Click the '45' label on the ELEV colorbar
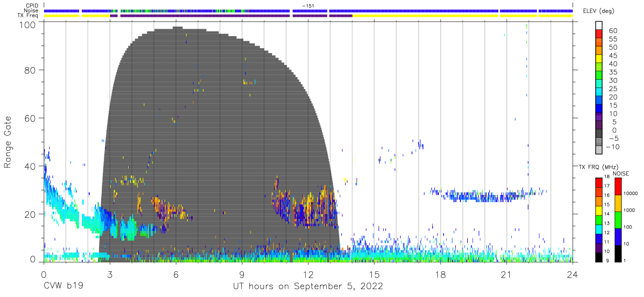 point(613,56)
